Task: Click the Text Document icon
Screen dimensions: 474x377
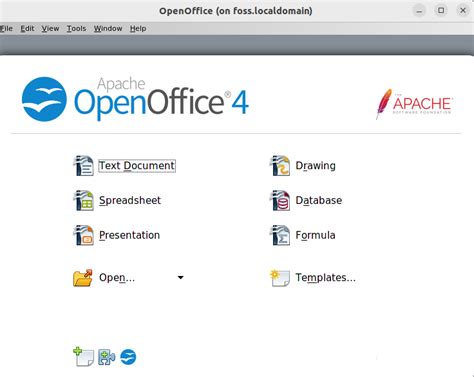Action: point(83,166)
